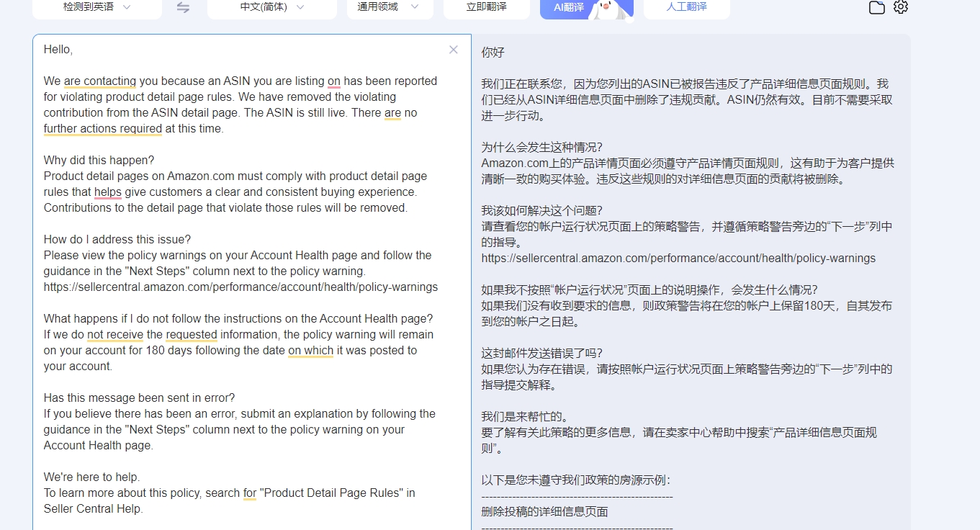Click source line "We're here to help."
The height and width of the screenshot is (530, 980).
click(91, 477)
